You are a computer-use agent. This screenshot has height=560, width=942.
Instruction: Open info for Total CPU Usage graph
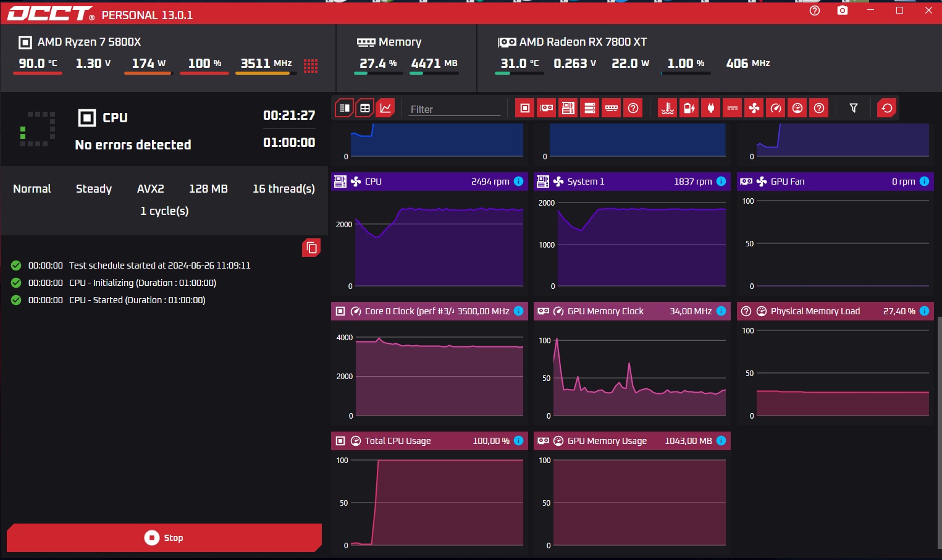click(519, 441)
